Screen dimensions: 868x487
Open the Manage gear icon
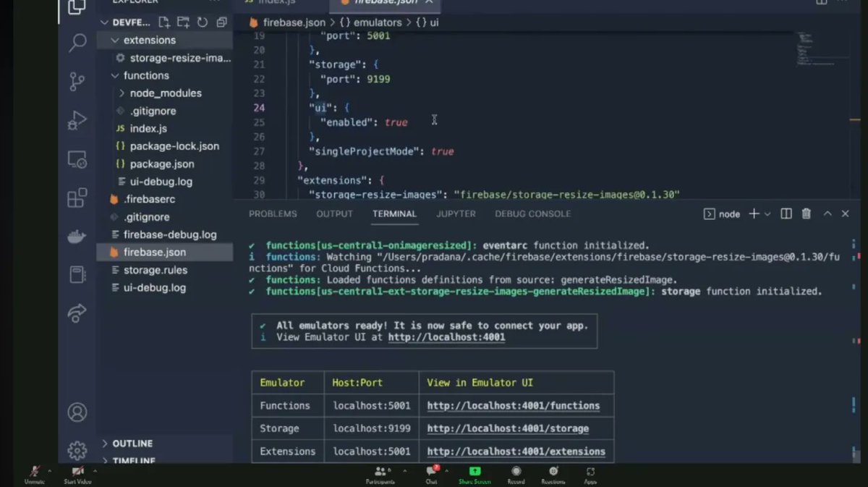point(77,449)
